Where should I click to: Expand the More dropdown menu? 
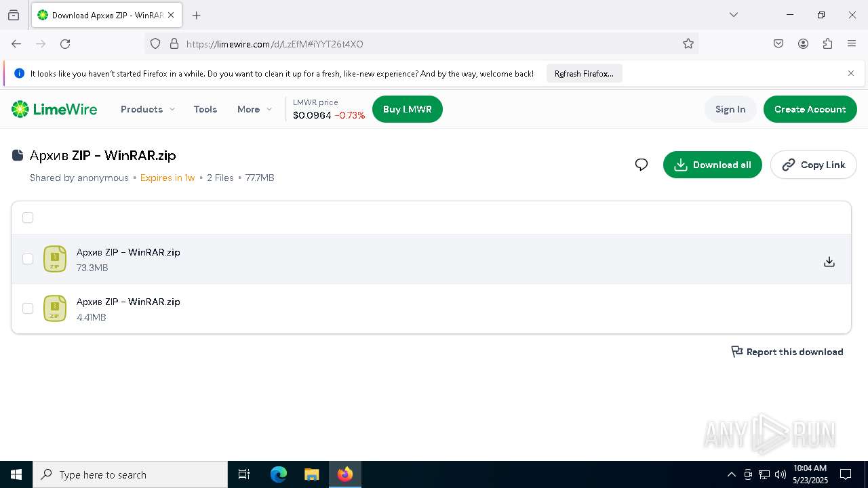pyautogui.click(x=254, y=109)
